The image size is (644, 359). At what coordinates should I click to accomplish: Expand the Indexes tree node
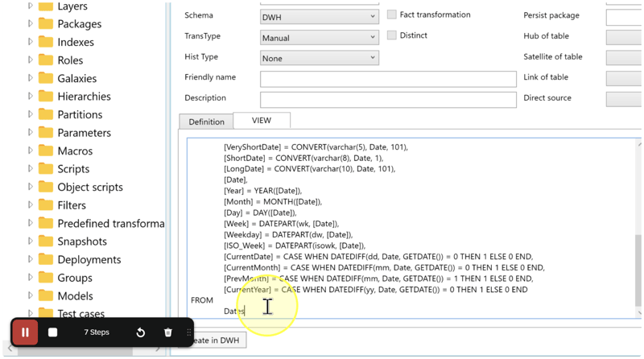(x=30, y=42)
